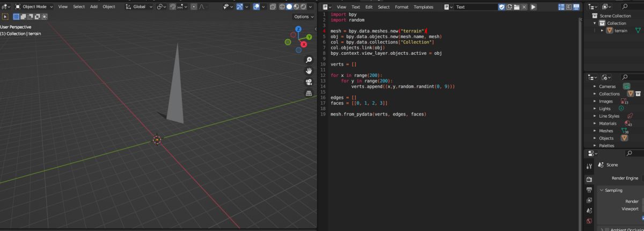This screenshot has width=644, height=231.
Task: Open the snapping options dropdown
Action: [x=182, y=7]
